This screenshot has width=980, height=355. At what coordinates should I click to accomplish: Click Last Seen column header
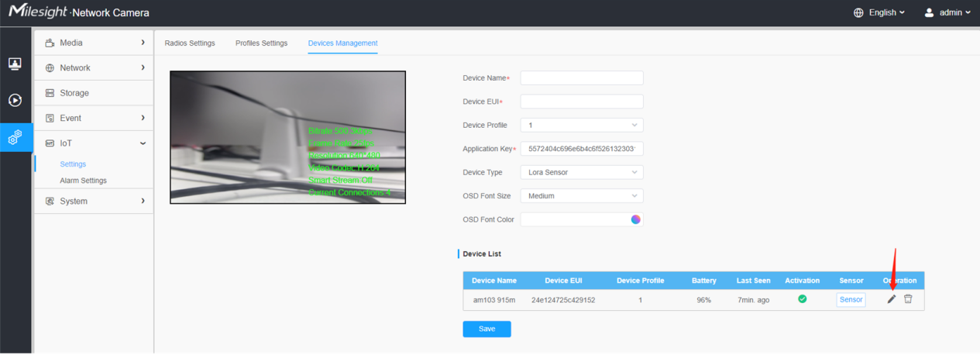pos(753,281)
